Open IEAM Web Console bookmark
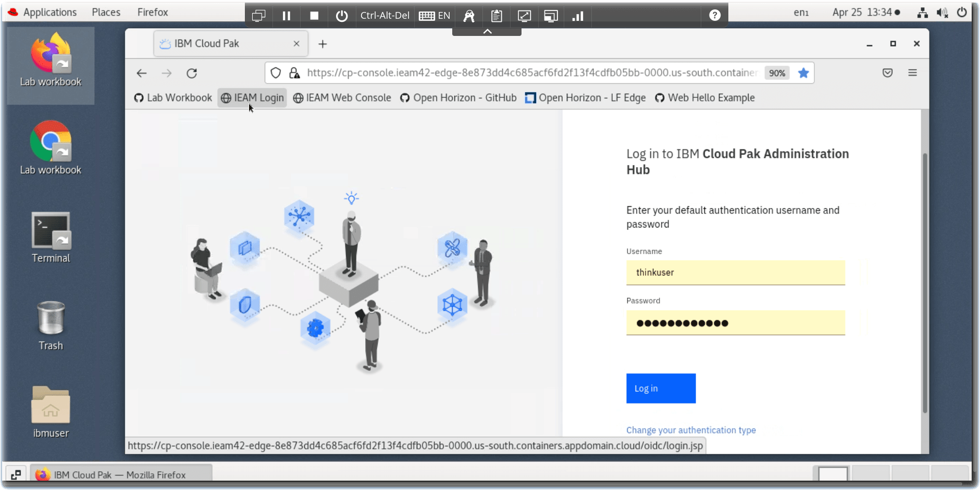Screen dimensions: 980x490 342,98
